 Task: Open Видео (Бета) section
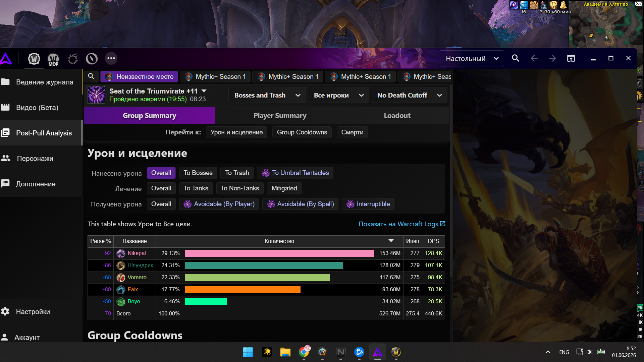point(41,108)
